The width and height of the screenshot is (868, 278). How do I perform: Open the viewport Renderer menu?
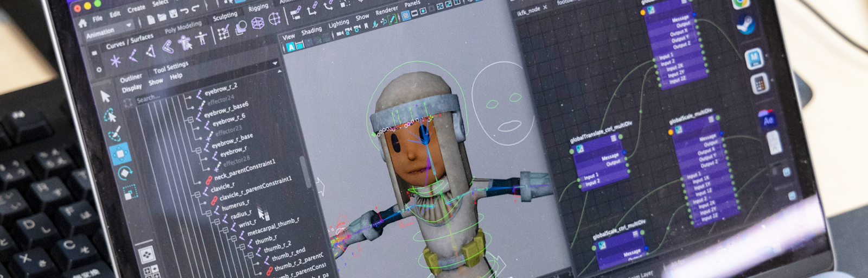coord(386,11)
